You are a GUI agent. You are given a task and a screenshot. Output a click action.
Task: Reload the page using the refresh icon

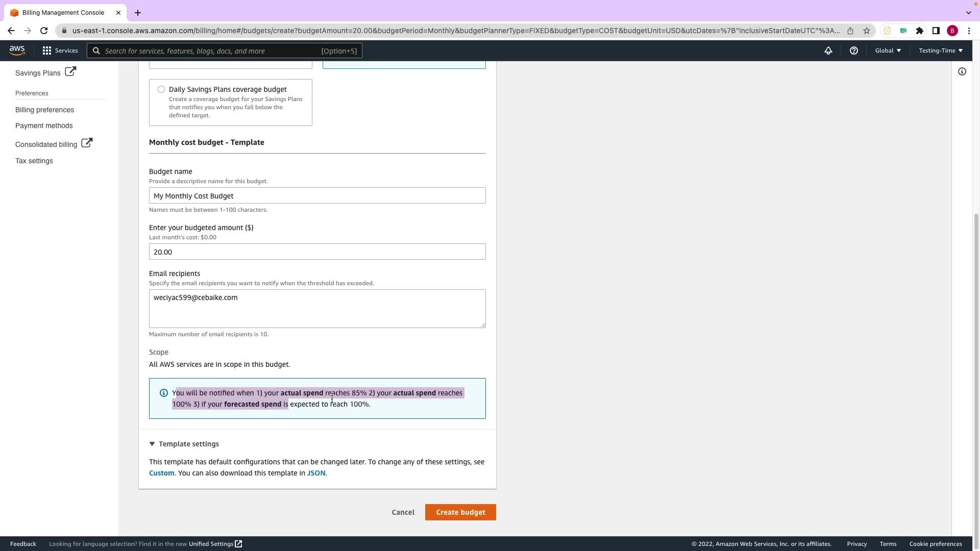pos(44,31)
